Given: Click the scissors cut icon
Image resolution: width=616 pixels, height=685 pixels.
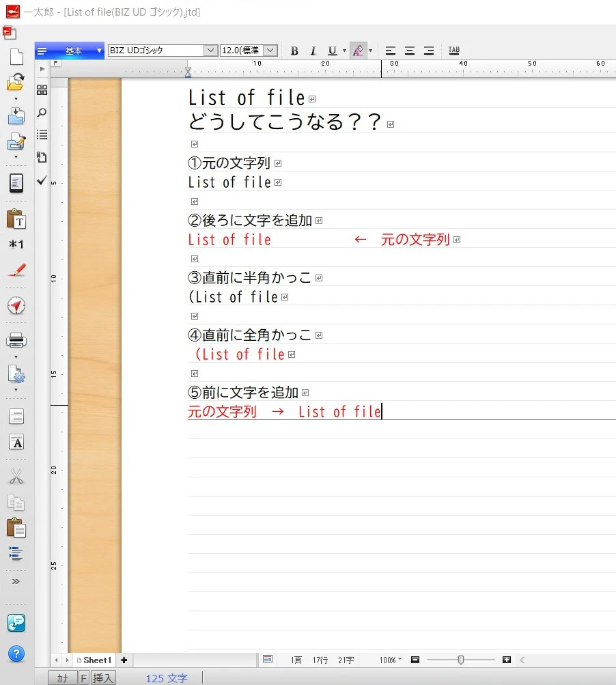Looking at the screenshot, I should point(16,477).
